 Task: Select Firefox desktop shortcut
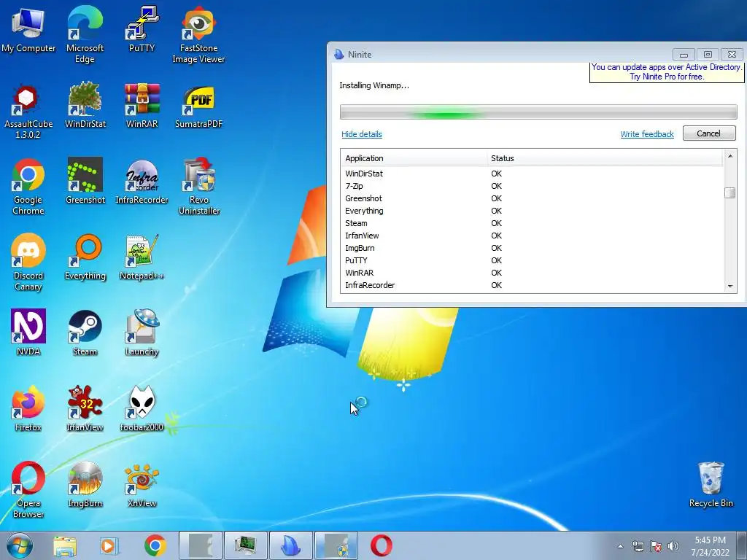coord(28,408)
